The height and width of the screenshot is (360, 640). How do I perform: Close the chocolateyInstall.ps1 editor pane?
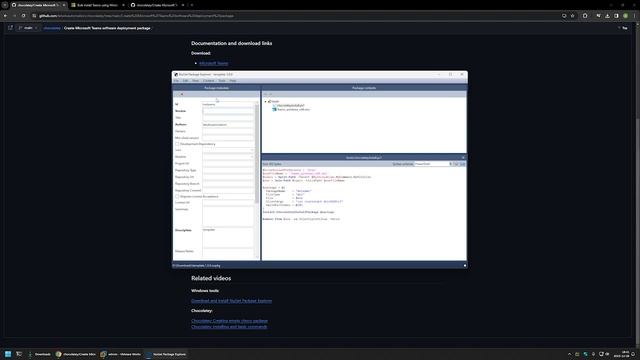click(x=463, y=158)
